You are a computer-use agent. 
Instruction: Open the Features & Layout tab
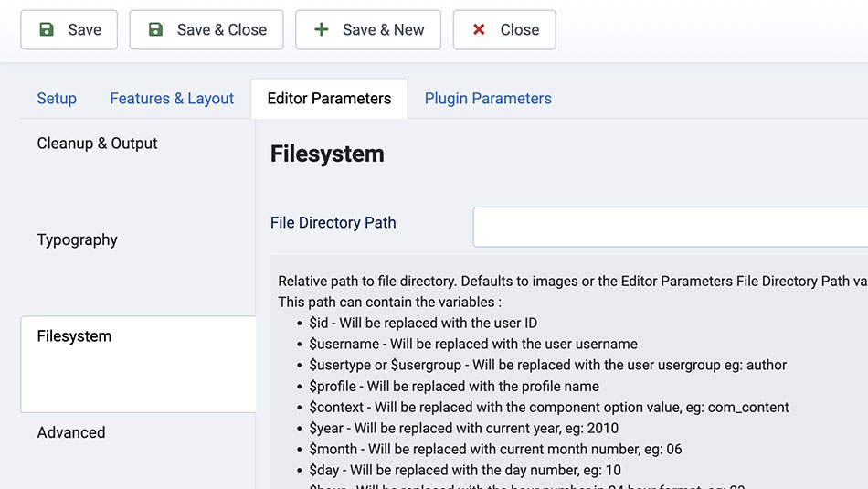[172, 99]
